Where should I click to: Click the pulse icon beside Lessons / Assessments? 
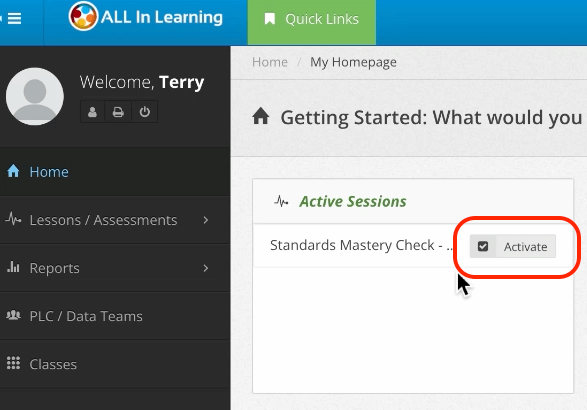click(13, 219)
